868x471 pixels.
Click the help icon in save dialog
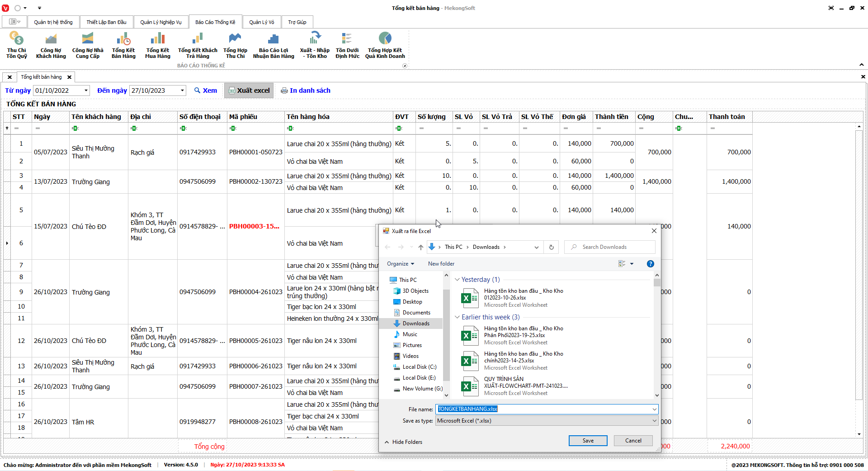click(x=650, y=264)
